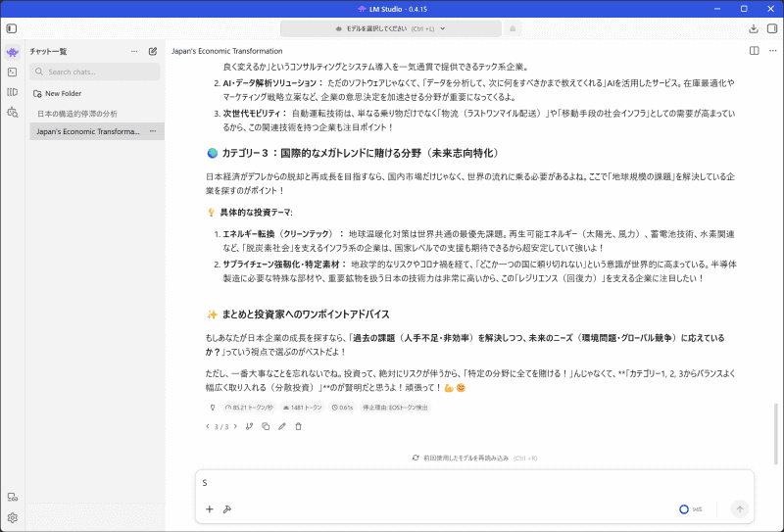Reload the last used model
The height and width of the screenshot is (532, 784).
[474, 458]
